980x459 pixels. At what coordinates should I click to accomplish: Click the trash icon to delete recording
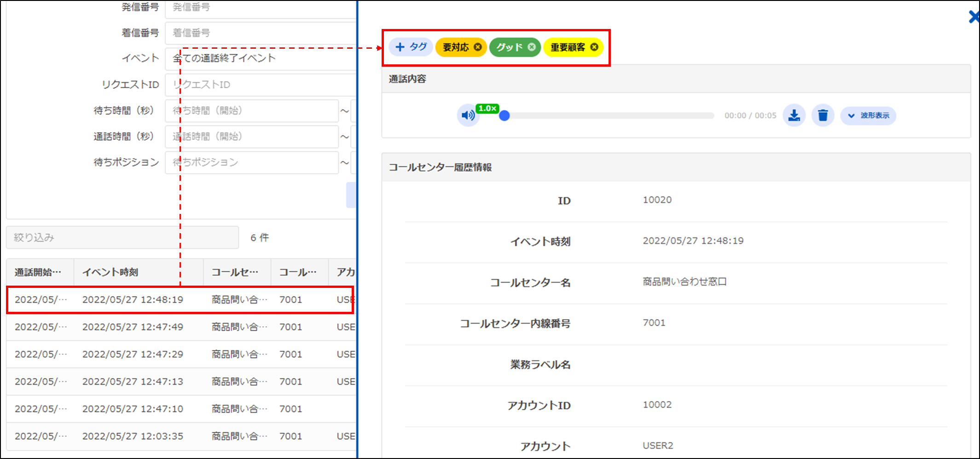point(823,115)
